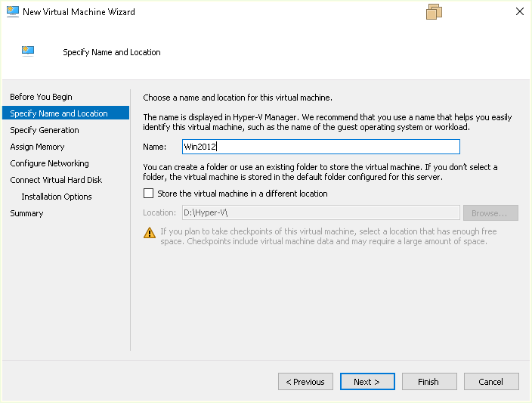Select the Specify Name and Location step

click(59, 113)
